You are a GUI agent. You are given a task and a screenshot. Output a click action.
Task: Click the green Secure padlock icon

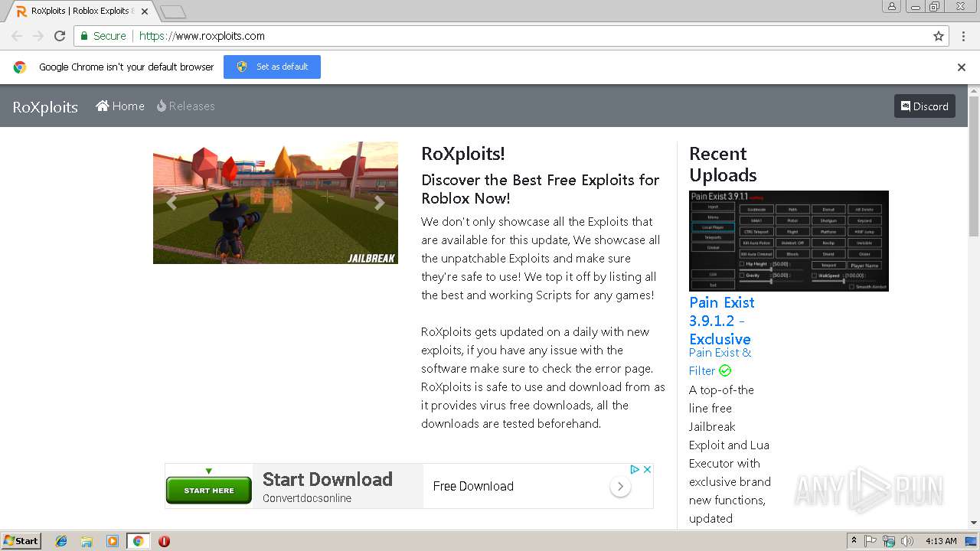click(x=84, y=36)
